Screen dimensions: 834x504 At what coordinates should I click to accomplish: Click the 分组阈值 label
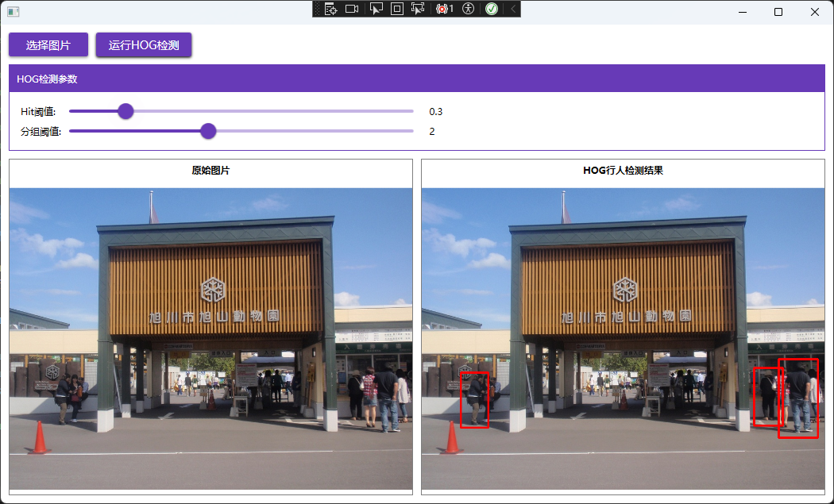pos(41,131)
